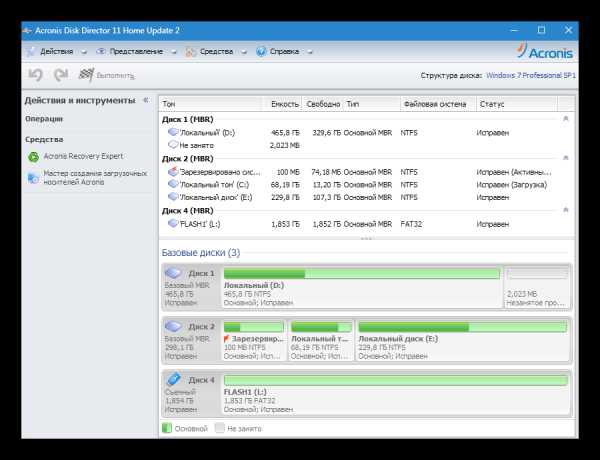Select the FLASH1 (L:) usage bar
This screenshot has width=600, height=460.
tap(396, 380)
